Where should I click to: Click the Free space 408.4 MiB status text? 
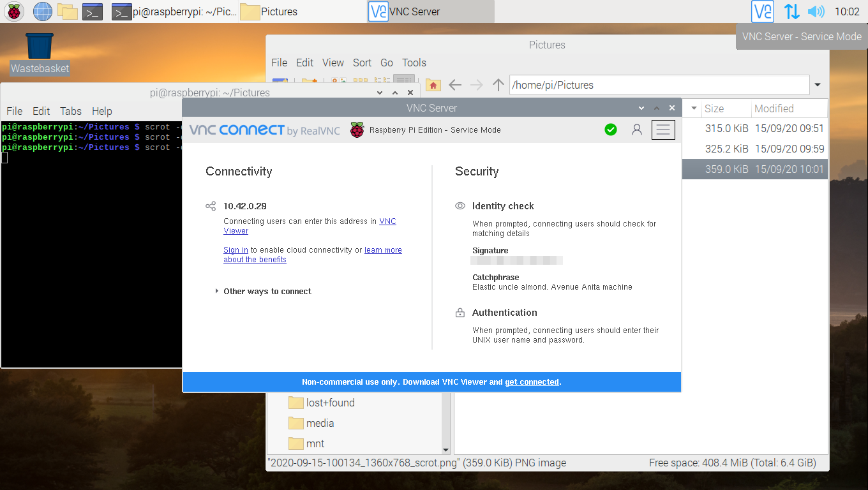[x=732, y=463]
